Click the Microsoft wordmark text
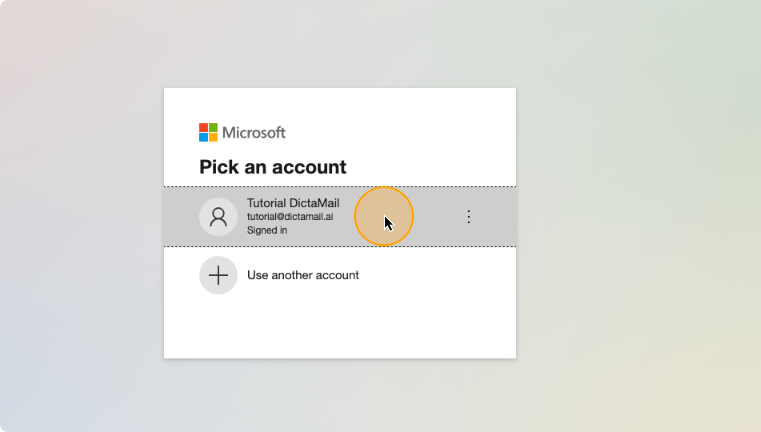This screenshot has height=432, width=761. pyautogui.click(x=254, y=133)
